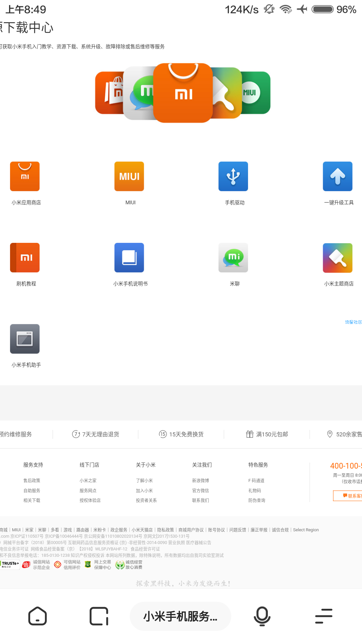Open the 防伪查询 link
362x644 pixels.
coord(257,500)
